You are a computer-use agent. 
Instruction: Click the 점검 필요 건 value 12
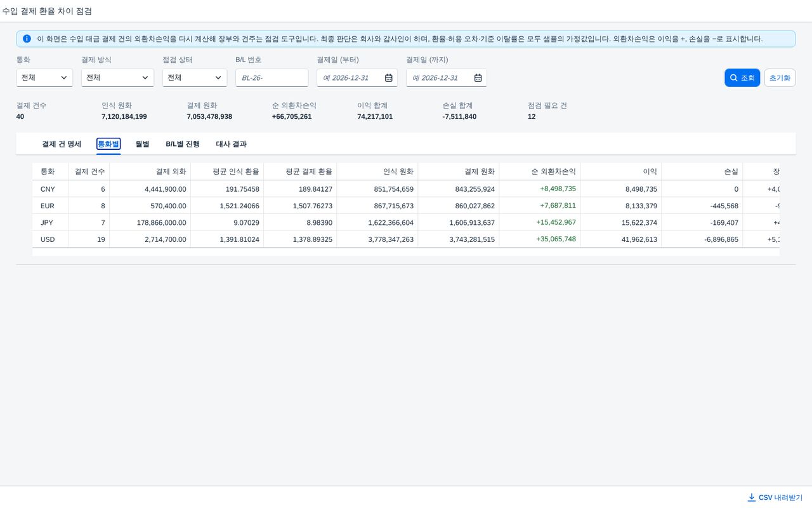click(x=532, y=117)
